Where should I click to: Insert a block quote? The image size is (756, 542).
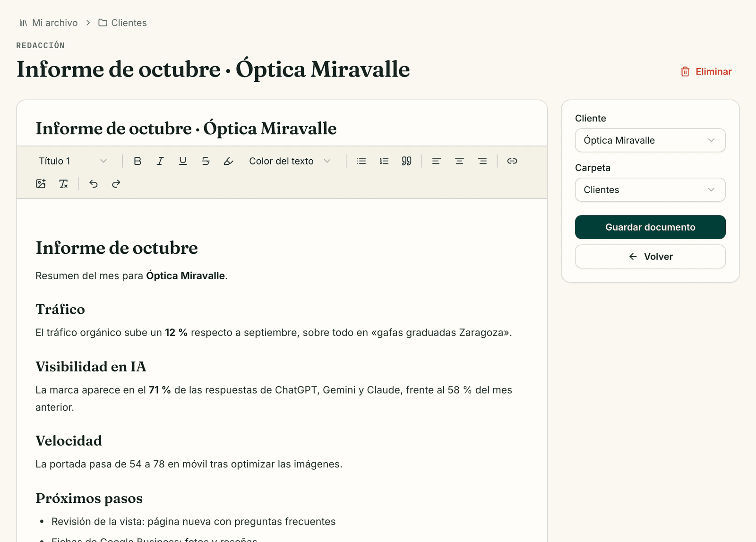(407, 161)
